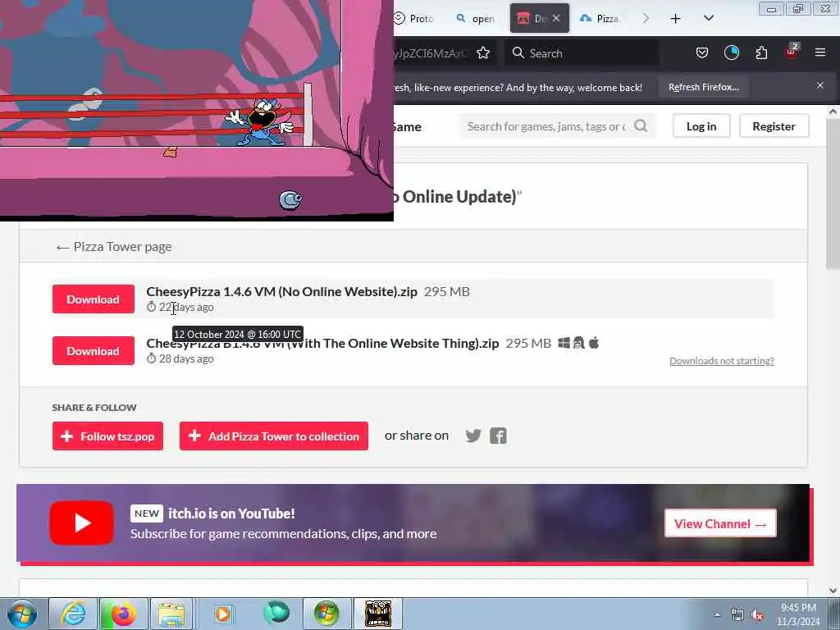Close the active itch.io download tab
This screenshot has width=840, height=630.
pos(556,18)
